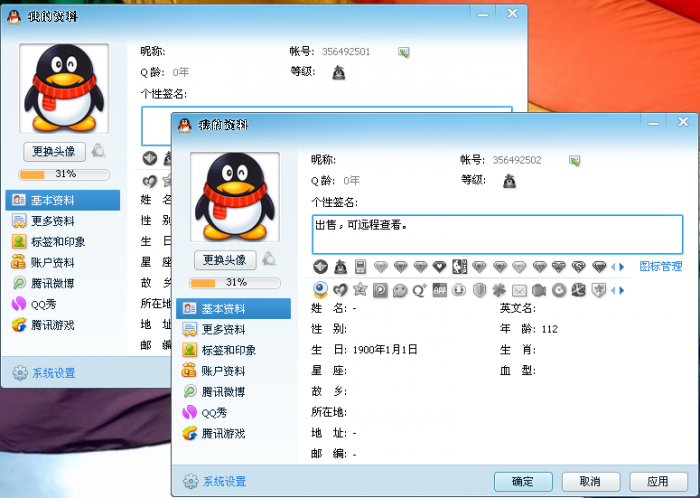Image resolution: width=700 pixels, height=498 pixels.
Task: Click the video camera icon
Action: pos(539,291)
